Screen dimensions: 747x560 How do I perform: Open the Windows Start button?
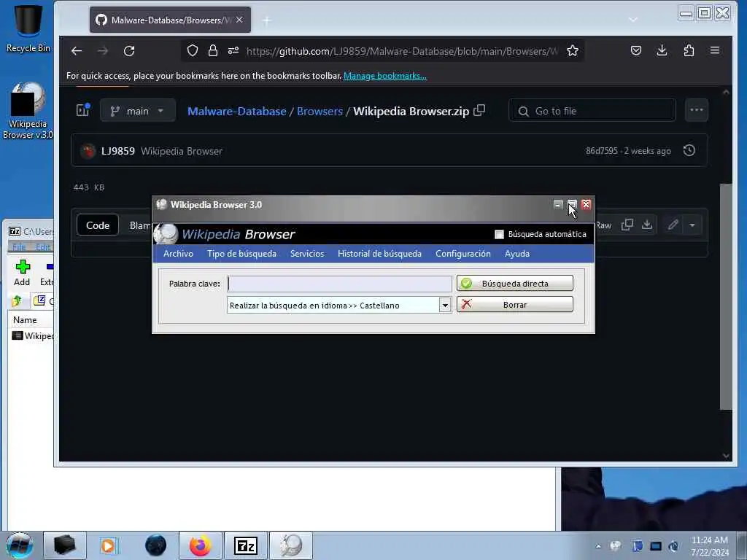pos(19,545)
